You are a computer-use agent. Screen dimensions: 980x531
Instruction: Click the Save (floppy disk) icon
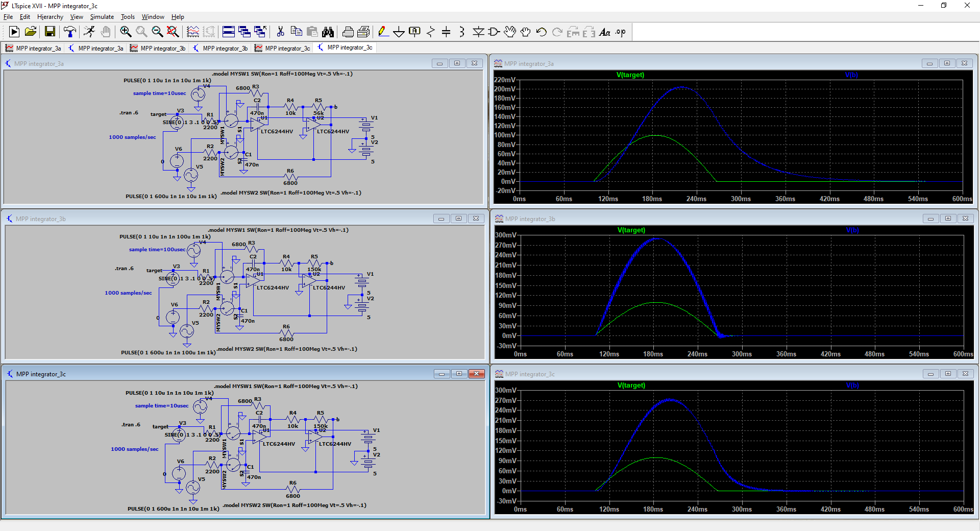point(50,32)
